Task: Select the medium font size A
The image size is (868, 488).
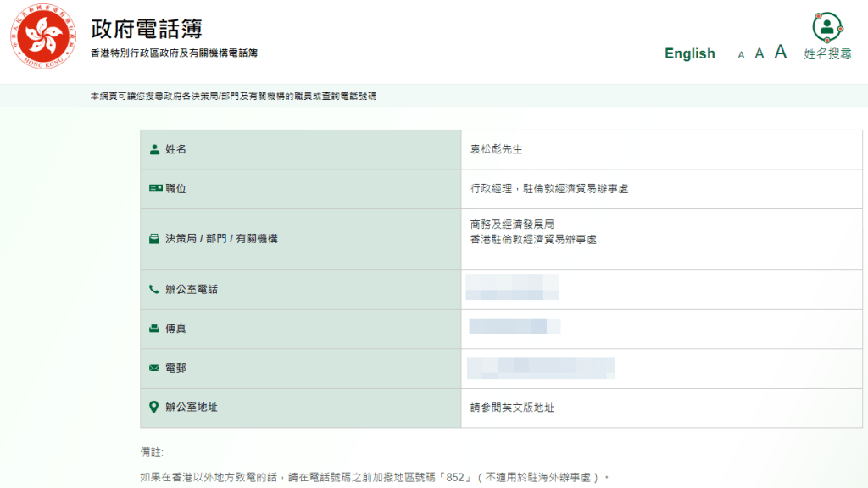Action: 759,53
